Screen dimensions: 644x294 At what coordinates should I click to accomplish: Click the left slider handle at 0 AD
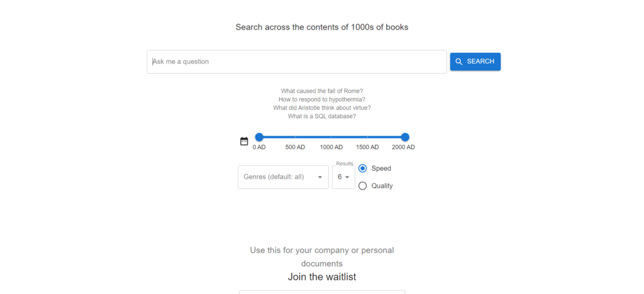tap(259, 137)
